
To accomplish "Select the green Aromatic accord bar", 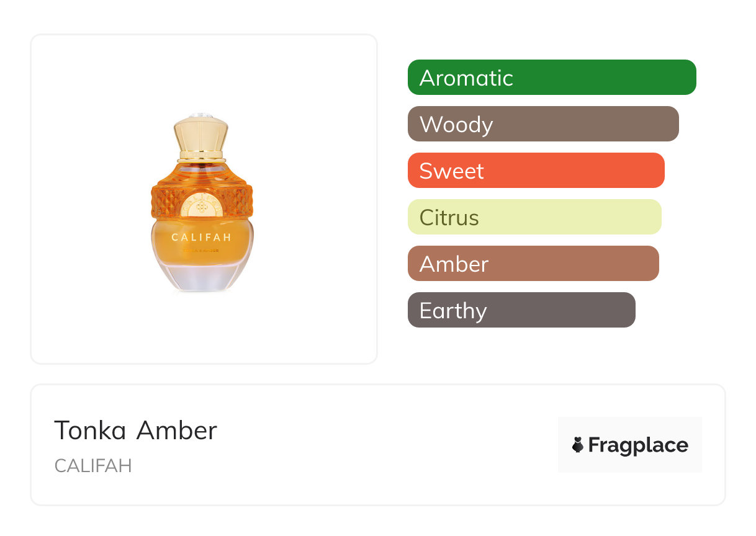I will tap(551, 78).
